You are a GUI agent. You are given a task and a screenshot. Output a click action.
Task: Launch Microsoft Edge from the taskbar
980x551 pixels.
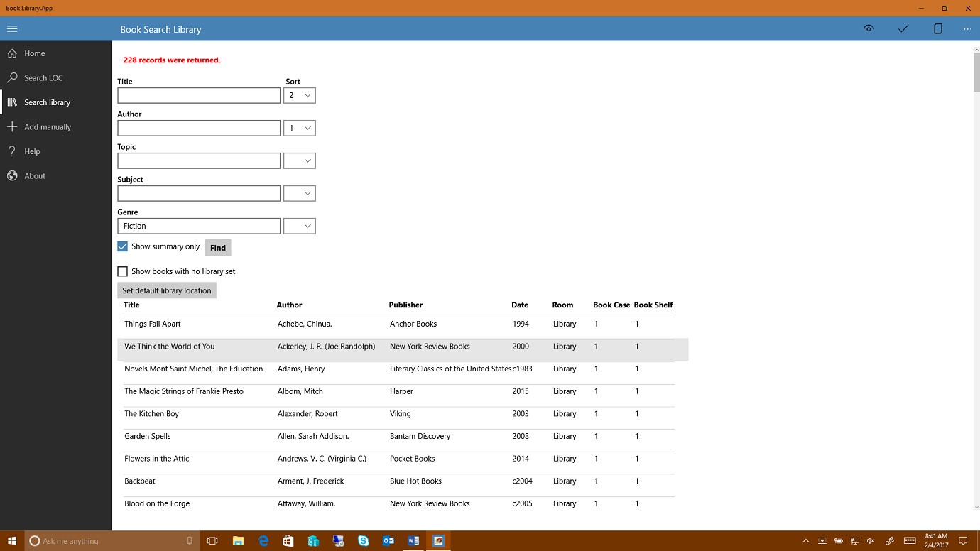(263, 541)
